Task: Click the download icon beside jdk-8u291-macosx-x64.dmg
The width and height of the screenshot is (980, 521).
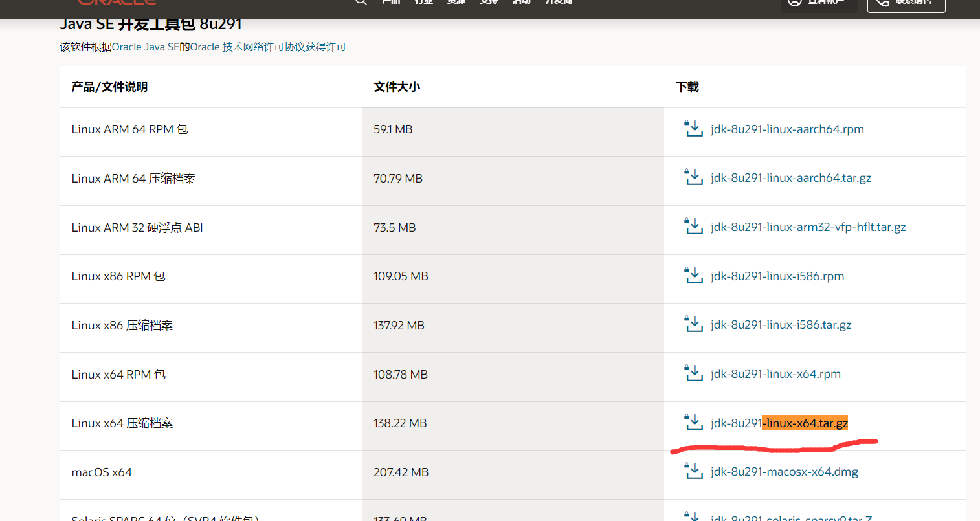Action: pos(693,472)
